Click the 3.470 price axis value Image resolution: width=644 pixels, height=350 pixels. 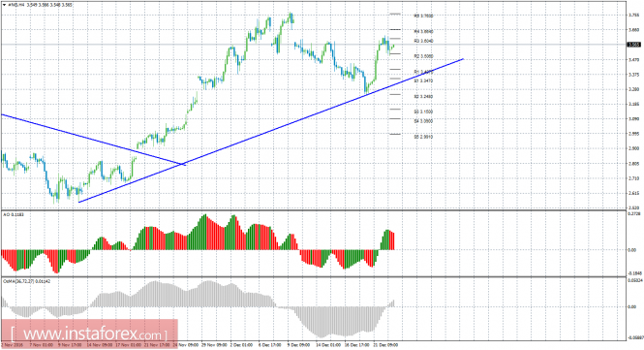[634, 60]
